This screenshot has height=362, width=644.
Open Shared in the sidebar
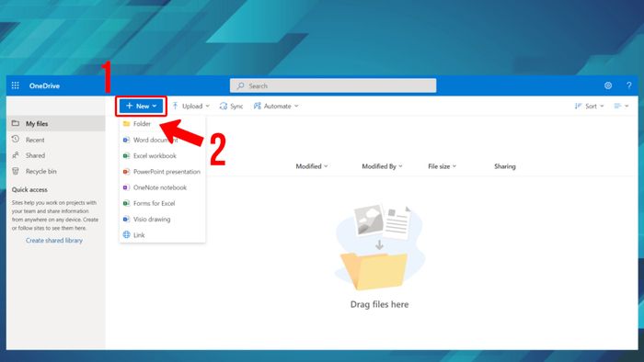click(56, 155)
